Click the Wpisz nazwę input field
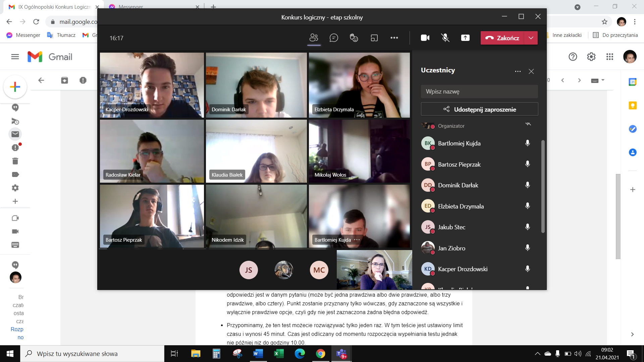Viewport: 644px width, 362px height. tap(479, 92)
